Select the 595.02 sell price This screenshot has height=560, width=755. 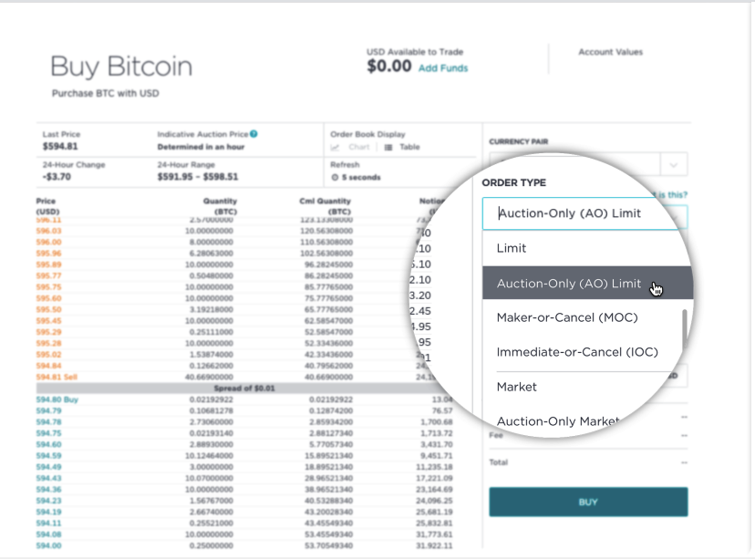pos(48,355)
